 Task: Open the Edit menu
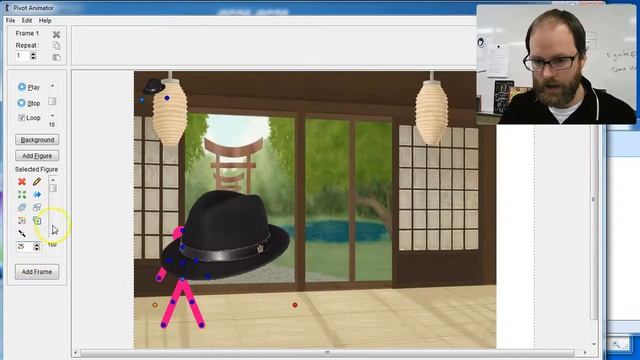(x=27, y=20)
